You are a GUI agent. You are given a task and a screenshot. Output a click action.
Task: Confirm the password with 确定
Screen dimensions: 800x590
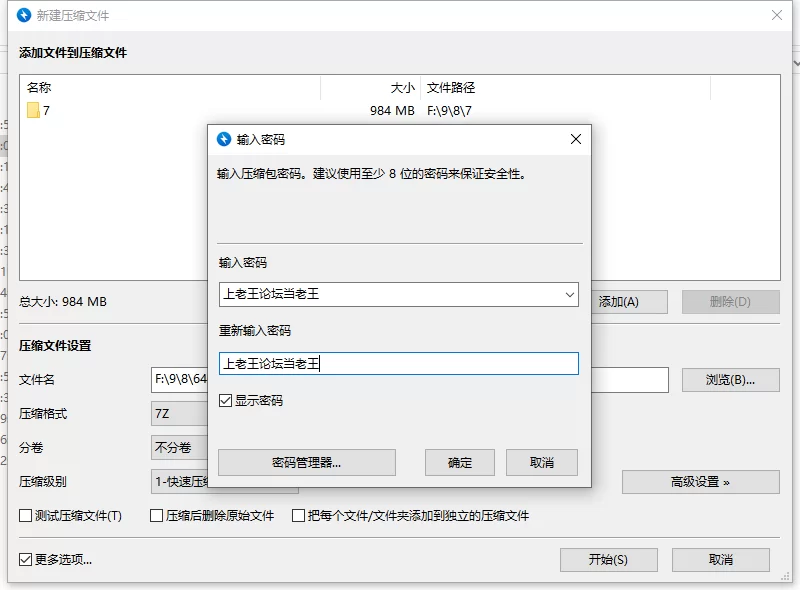point(460,462)
